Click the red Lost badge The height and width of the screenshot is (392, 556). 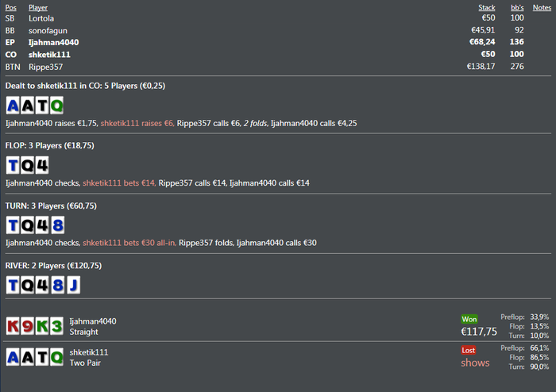pos(469,350)
